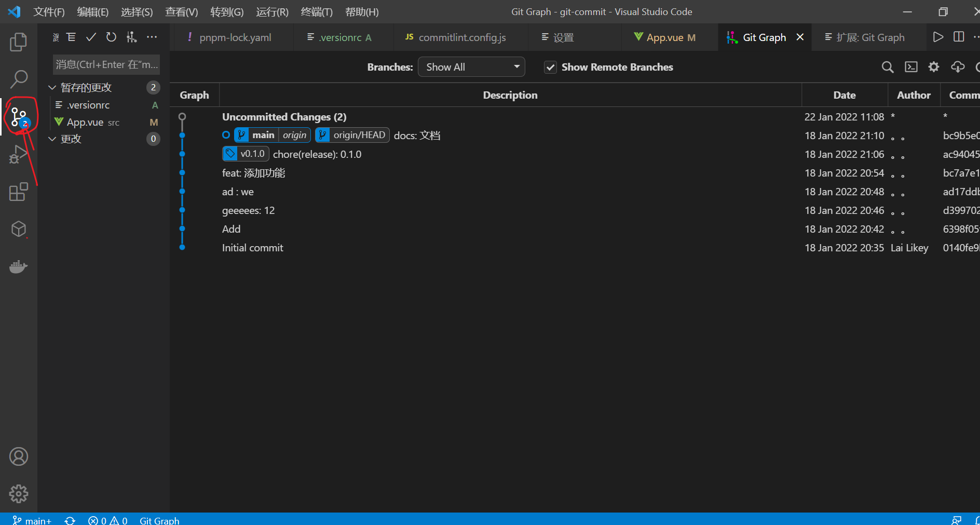This screenshot has width=980, height=525.
Task: Switch to the 扩展: Git Graph tab
Action: pyautogui.click(x=869, y=37)
